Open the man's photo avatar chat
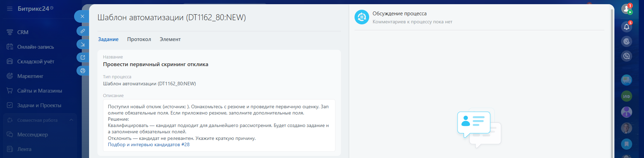Image resolution: width=644 pixels, height=158 pixels. click(627, 128)
